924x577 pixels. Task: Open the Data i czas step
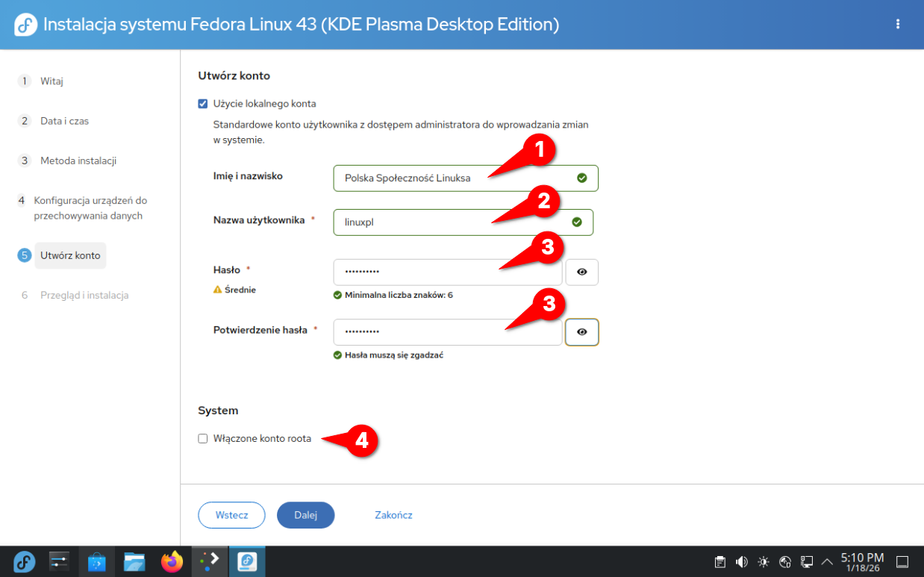pyautogui.click(x=64, y=121)
